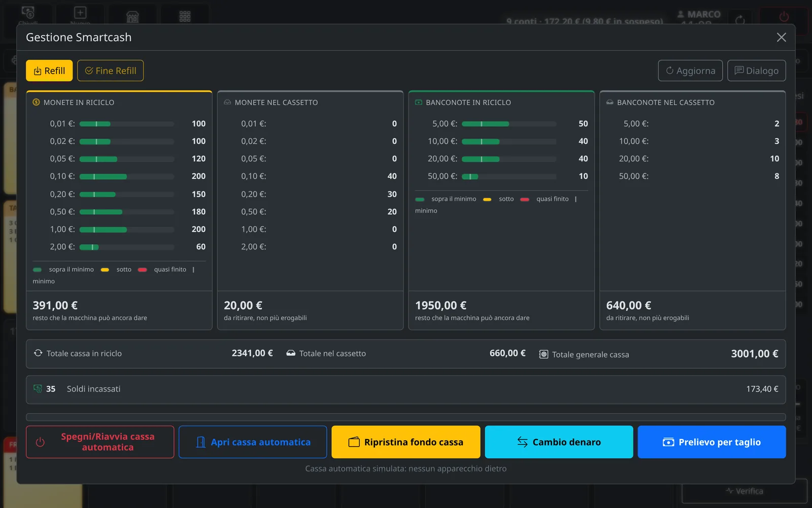Open Cambio denaro
Image resolution: width=812 pixels, height=508 pixels.
click(x=559, y=442)
